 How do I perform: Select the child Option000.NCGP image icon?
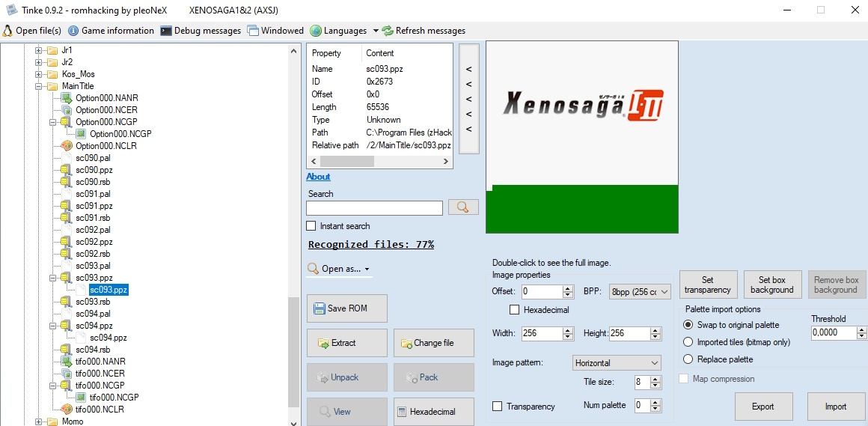tap(80, 133)
